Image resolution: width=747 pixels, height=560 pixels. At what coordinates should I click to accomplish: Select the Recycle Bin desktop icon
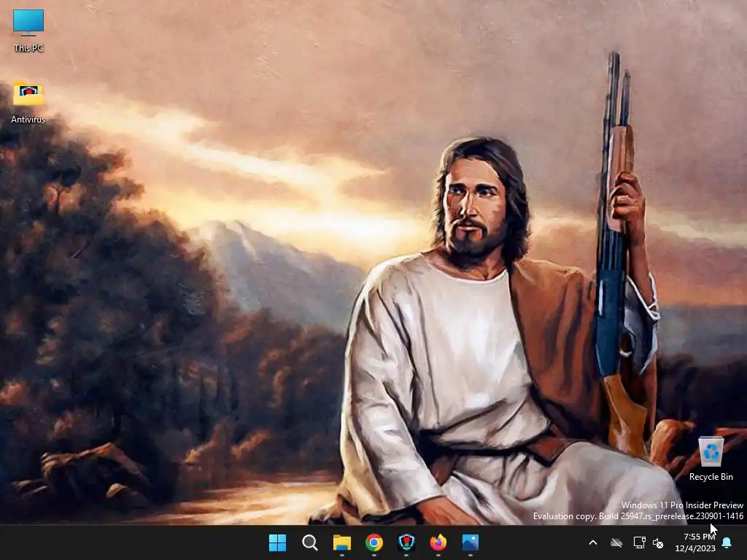[x=711, y=459]
